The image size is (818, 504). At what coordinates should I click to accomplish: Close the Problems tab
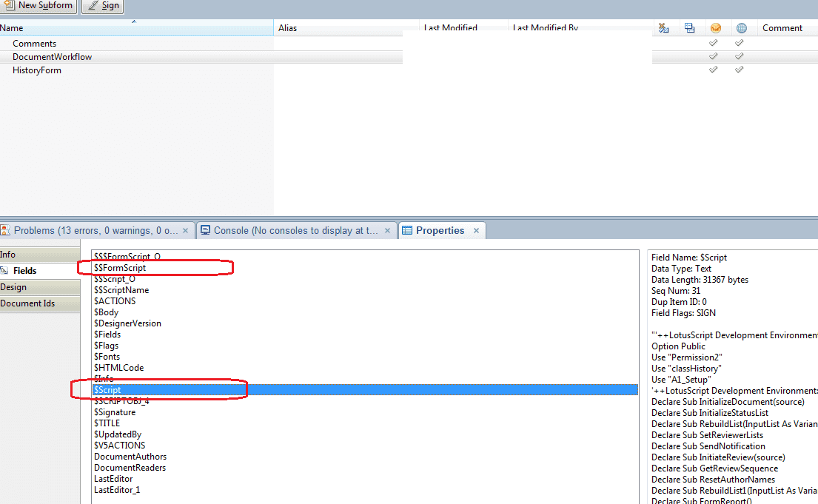click(185, 231)
